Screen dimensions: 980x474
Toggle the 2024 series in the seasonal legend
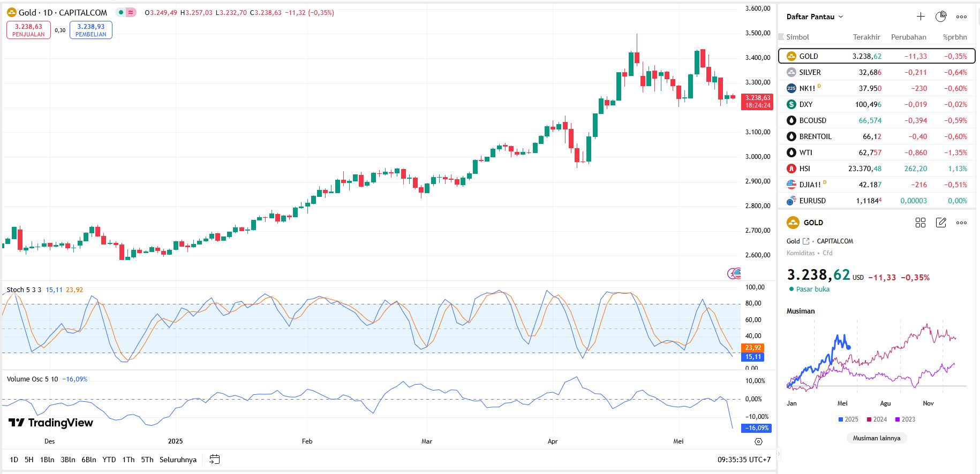click(x=877, y=419)
